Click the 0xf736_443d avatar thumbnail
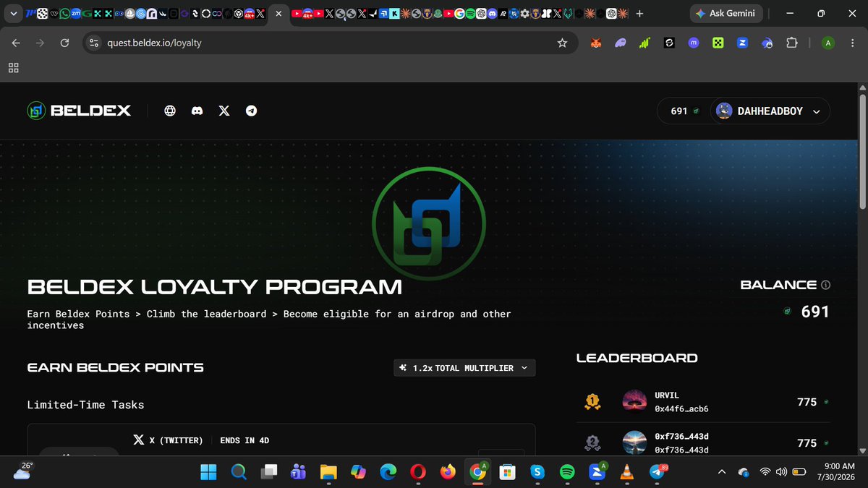 (x=634, y=442)
